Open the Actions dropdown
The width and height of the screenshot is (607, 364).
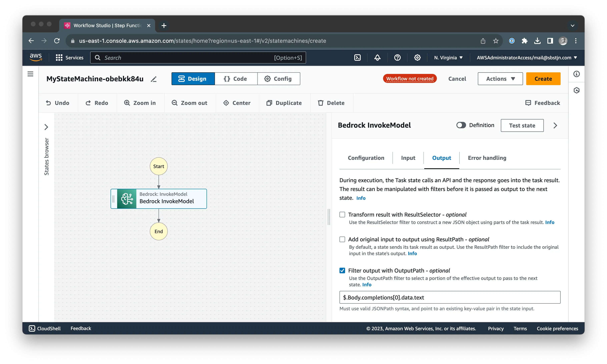tap(500, 79)
